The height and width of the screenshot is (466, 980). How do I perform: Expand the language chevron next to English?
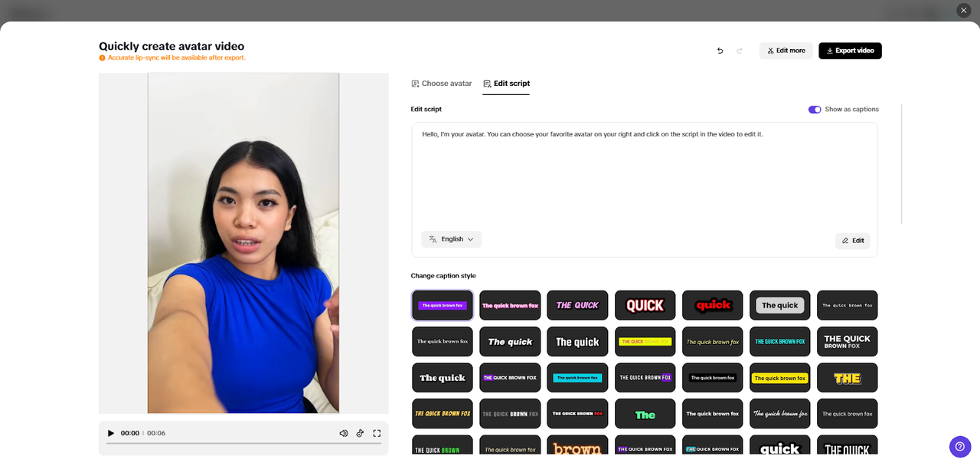469,238
